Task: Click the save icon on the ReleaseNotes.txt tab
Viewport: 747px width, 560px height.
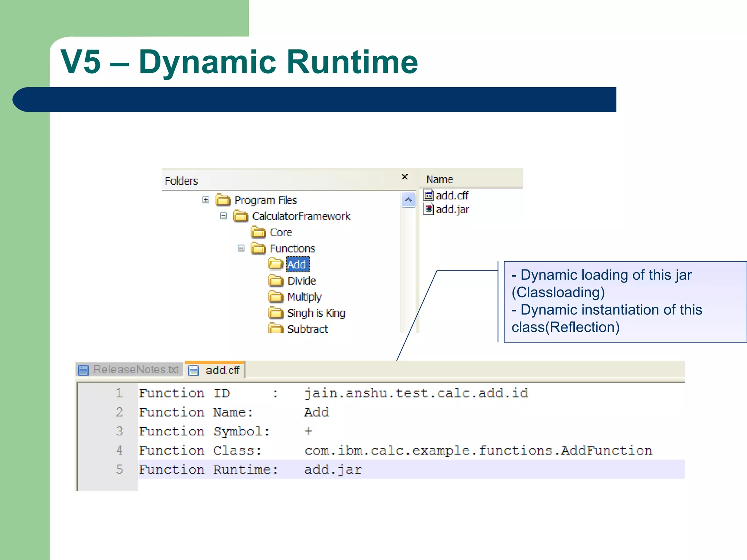Action: pos(84,370)
